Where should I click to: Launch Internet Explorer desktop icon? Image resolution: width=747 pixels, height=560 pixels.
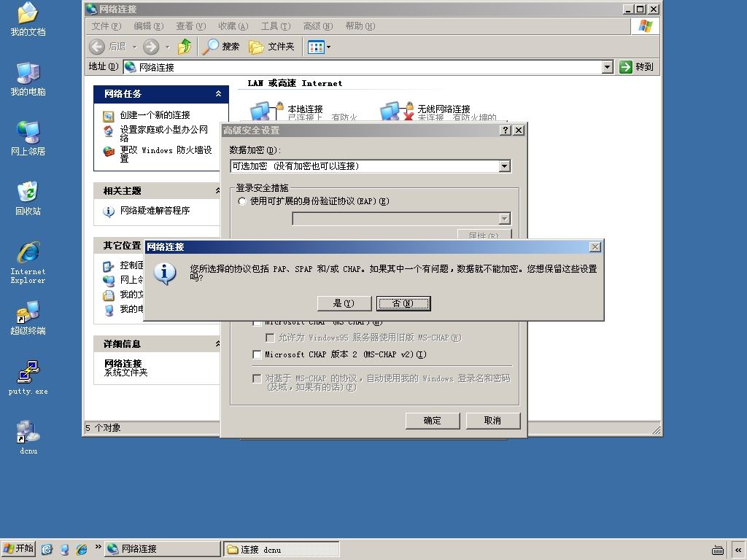pos(28,262)
